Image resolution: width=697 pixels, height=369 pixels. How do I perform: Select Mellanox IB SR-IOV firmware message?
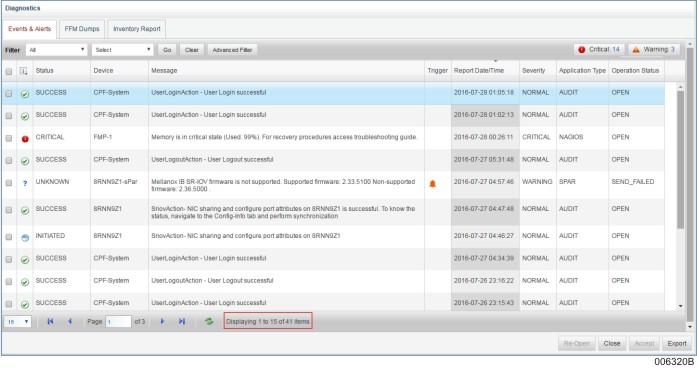coord(283,185)
